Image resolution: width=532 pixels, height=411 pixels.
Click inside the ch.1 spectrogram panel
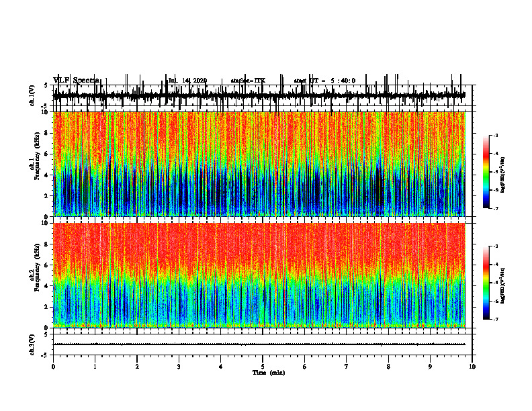pos(259,164)
